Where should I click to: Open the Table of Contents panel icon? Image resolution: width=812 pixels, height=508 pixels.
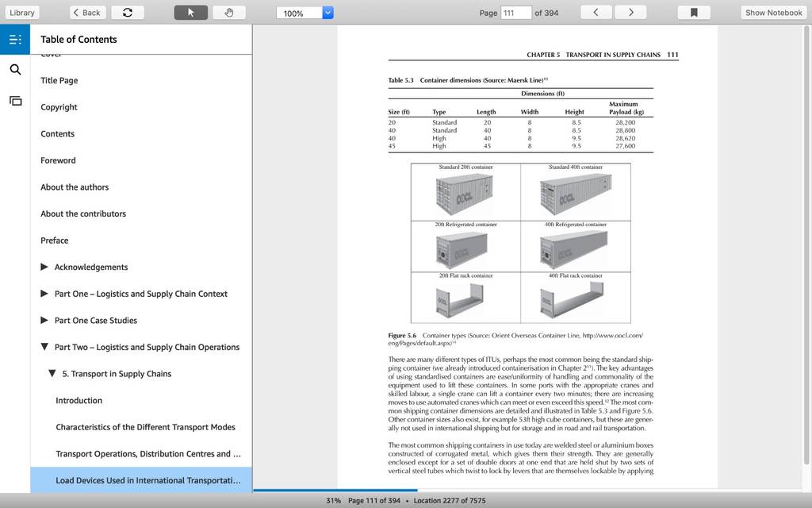[15, 40]
